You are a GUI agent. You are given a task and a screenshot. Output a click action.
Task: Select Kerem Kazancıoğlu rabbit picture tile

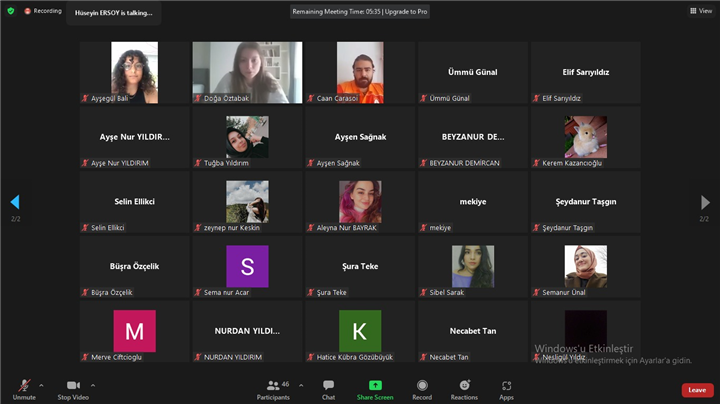[586, 137]
